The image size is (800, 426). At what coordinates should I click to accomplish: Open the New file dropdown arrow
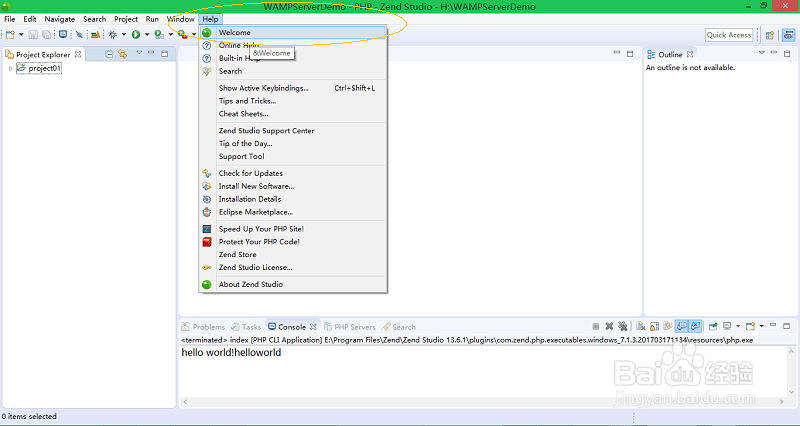coord(21,35)
